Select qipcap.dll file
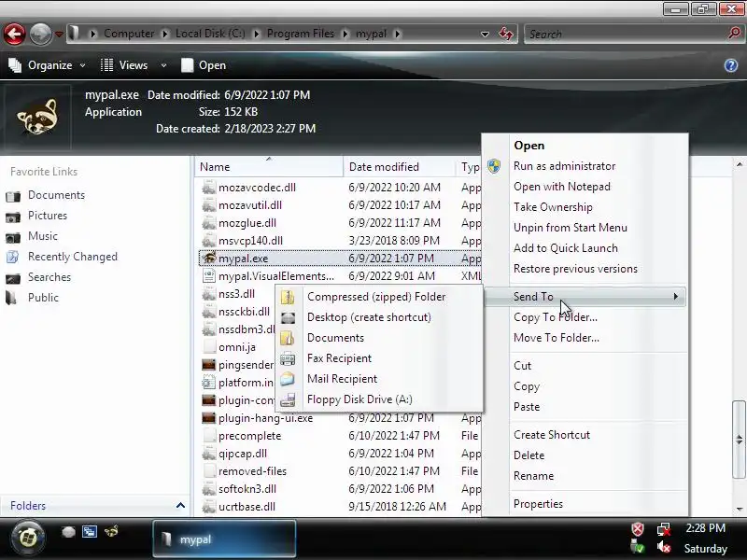This screenshot has height=560, width=747. (x=243, y=454)
